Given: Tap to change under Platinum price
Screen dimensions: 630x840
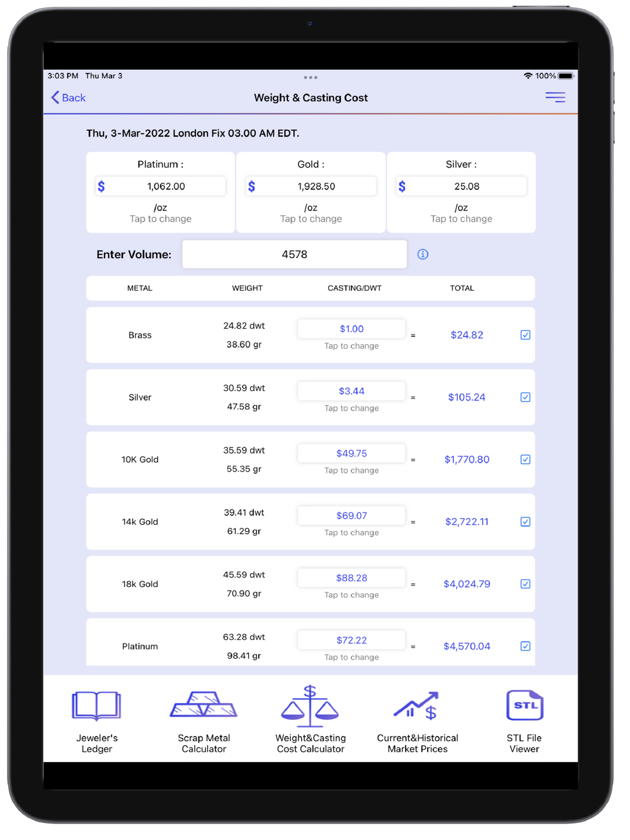Looking at the screenshot, I should click(161, 219).
